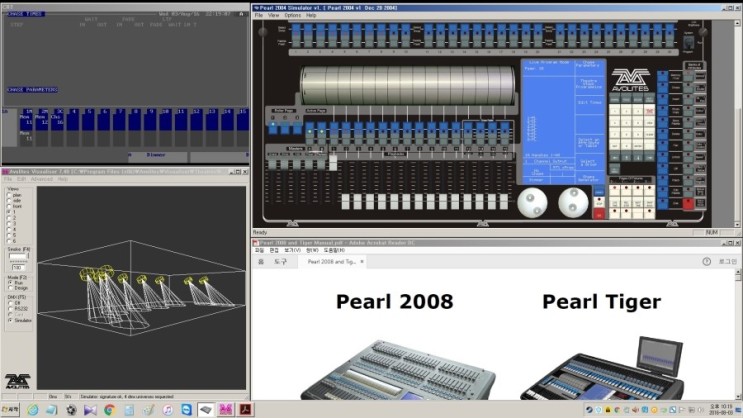This screenshot has height=418, width=743.
Task: Open iTunes from the taskbar
Action: 167,410
